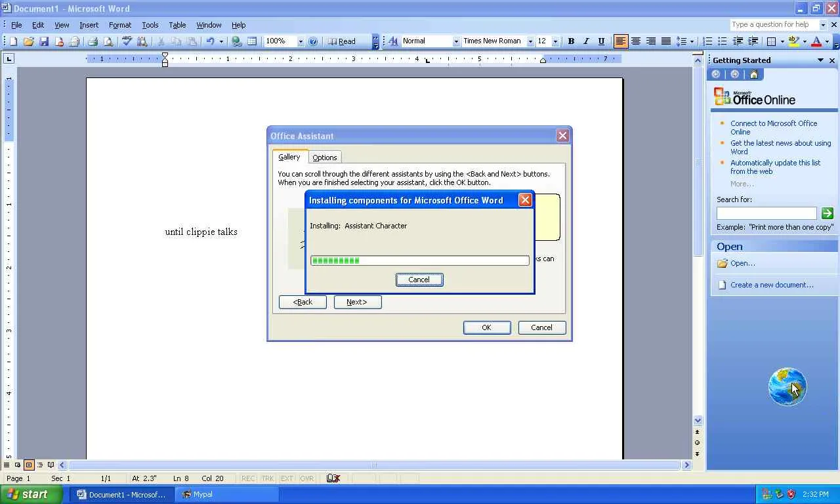The width and height of the screenshot is (840, 504).
Task: Open the Permission icon in the toolbar
Action: (59, 41)
